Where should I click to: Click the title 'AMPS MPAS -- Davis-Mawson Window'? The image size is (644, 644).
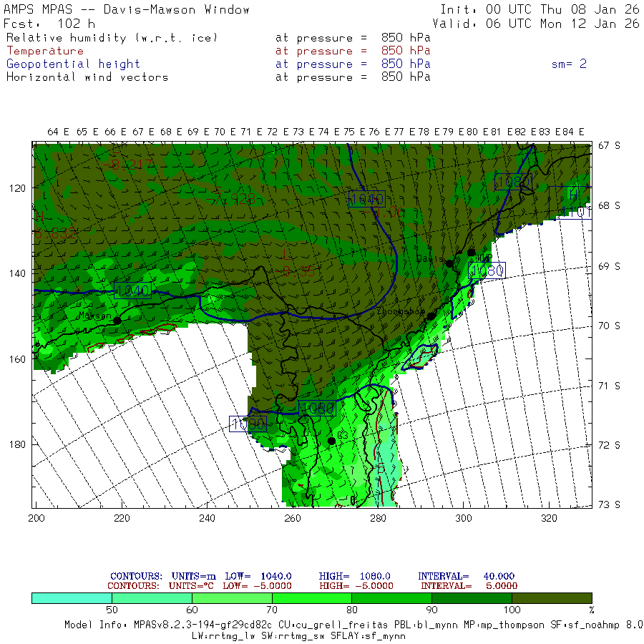(127, 9)
